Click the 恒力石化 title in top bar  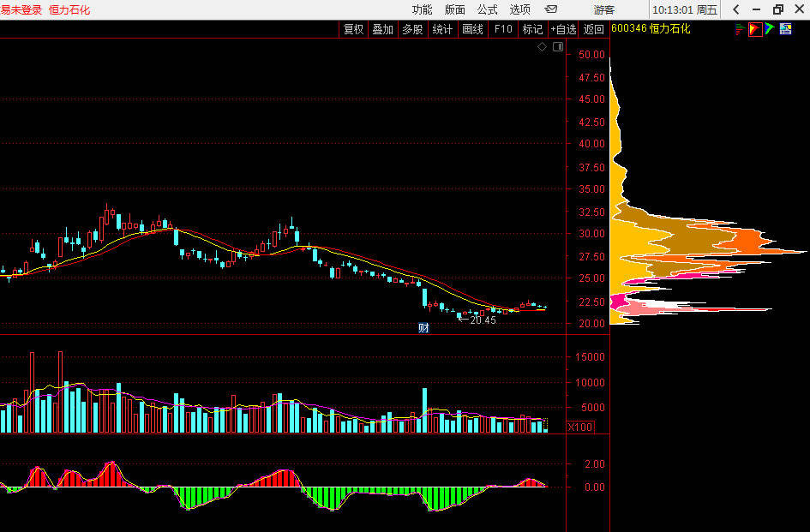pyautogui.click(x=69, y=9)
